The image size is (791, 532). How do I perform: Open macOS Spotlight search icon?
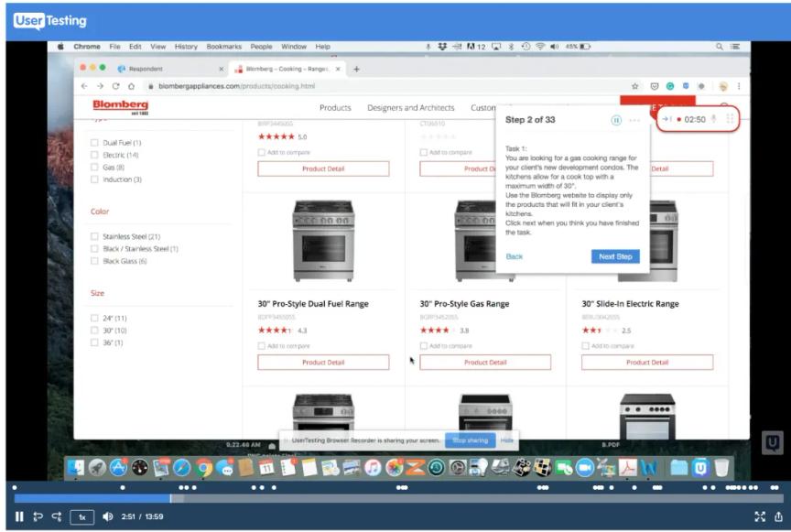tap(720, 47)
